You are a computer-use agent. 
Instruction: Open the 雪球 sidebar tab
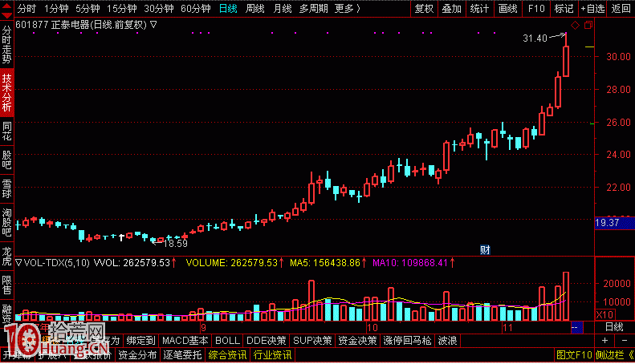[x=7, y=189]
